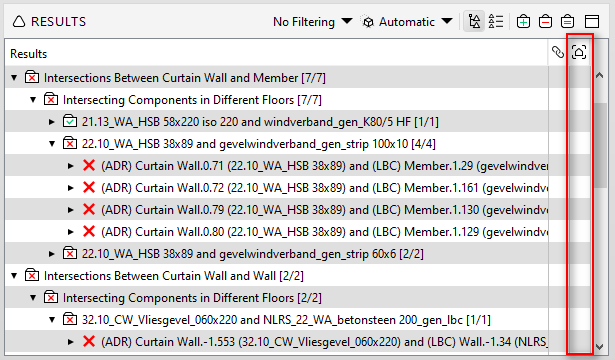Switch to the flat results list view
The height and width of the screenshot is (360, 615).
pos(496,21)
